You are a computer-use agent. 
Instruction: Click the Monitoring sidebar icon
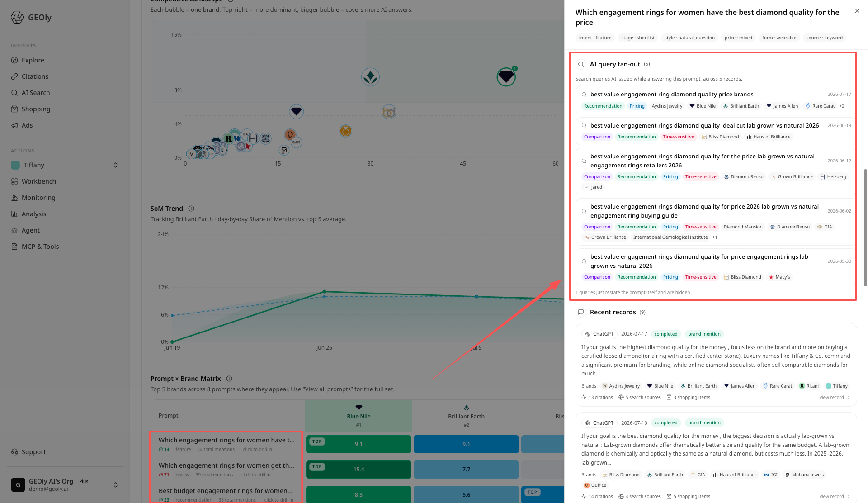click(14, 198)
